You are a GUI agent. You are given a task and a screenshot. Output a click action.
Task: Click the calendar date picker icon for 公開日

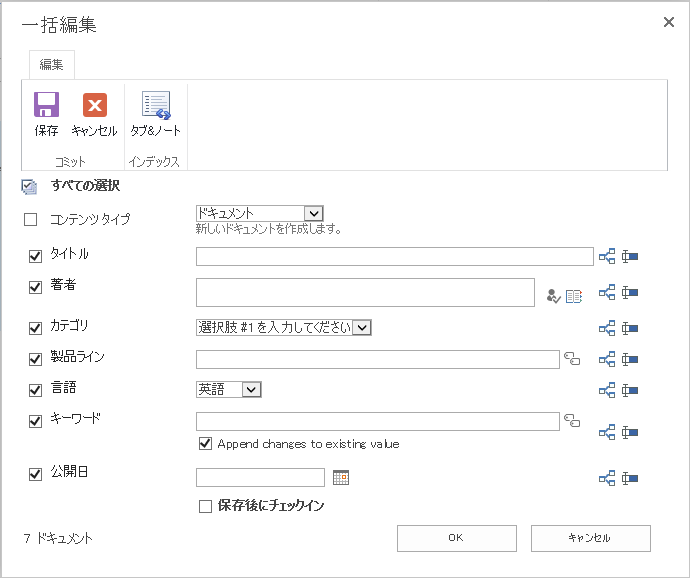pos(341,478)
